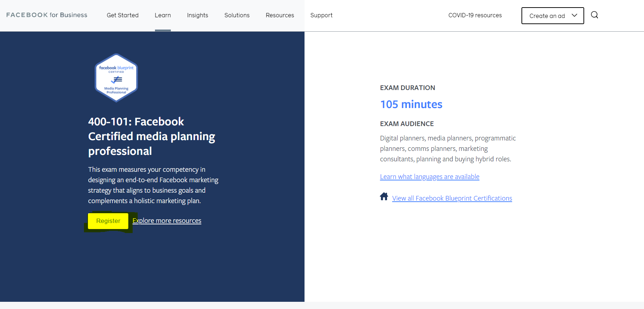Viewport: 644px width, 309px height.
Task: Expand the Create an ad dropdown
Action: (x=552, y=15)
